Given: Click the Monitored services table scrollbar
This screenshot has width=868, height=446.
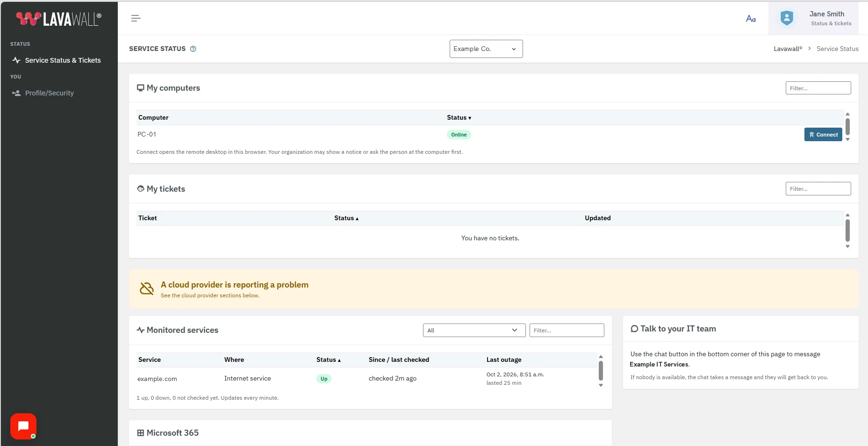Looking at the screenshot, I should (601, 371).
